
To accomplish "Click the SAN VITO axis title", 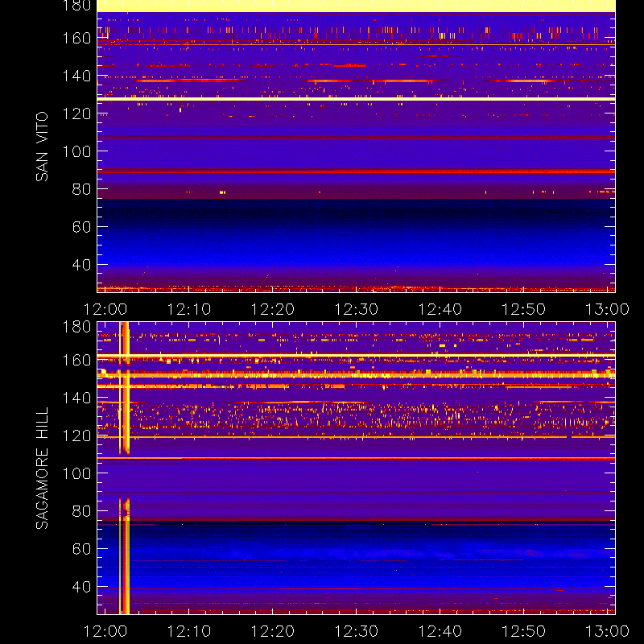I will [x=42, y=147].
